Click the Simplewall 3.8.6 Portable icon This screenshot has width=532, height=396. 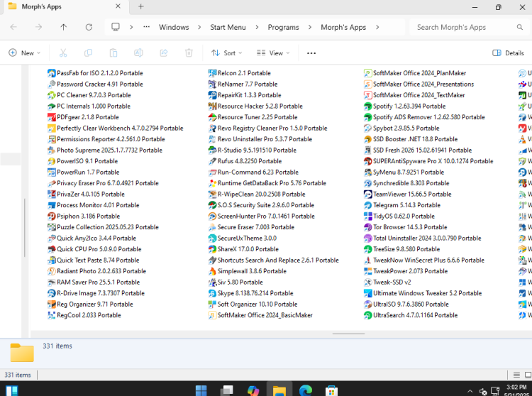tap(212, 271)
